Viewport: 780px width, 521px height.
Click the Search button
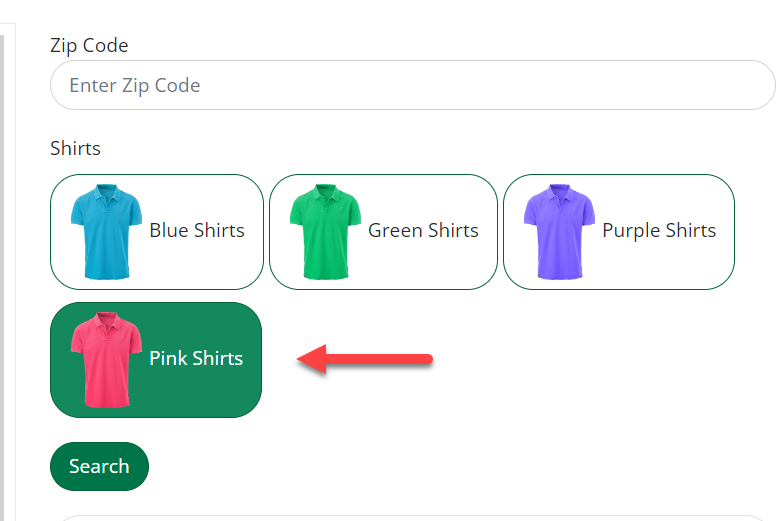pyautogui.click(x=99, y=466)
